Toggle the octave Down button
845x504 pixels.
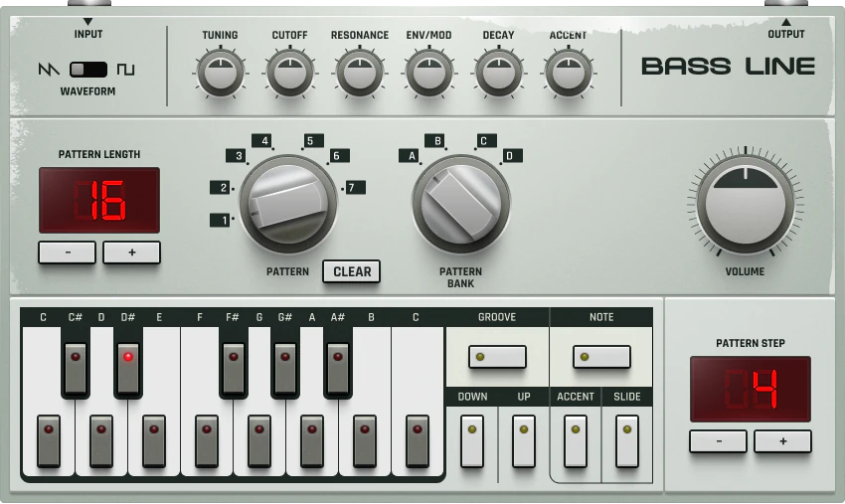[x=472, y=441]
